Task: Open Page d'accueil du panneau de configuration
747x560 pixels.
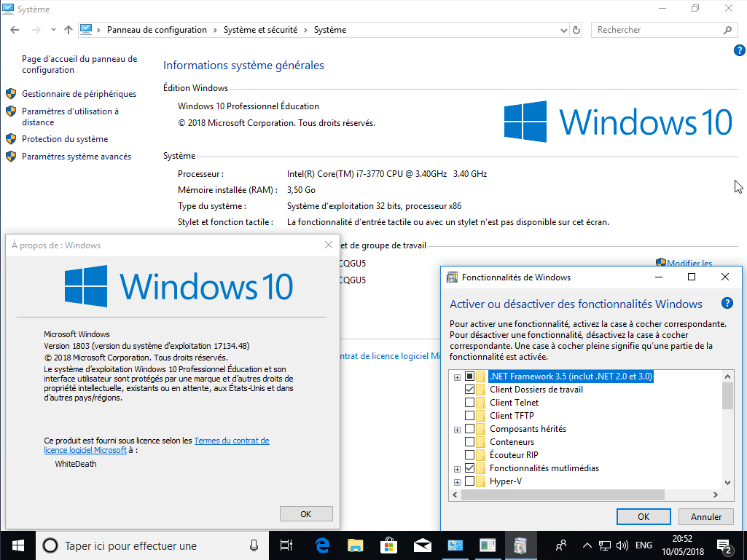Action: tap(79, 64)
